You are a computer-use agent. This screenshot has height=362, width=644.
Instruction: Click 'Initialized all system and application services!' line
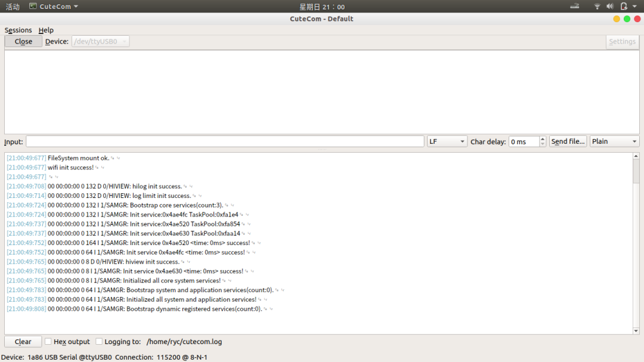pyautogui.click(x=191, y=299)
